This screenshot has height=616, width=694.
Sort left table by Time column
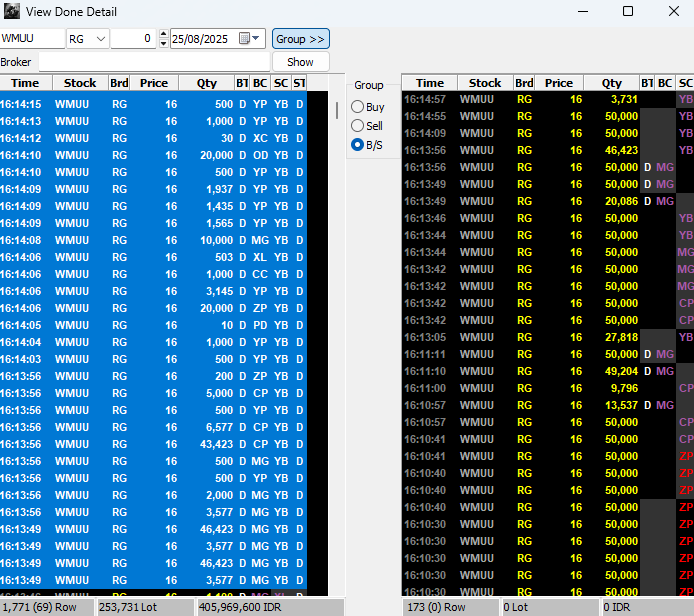(26, 83)
